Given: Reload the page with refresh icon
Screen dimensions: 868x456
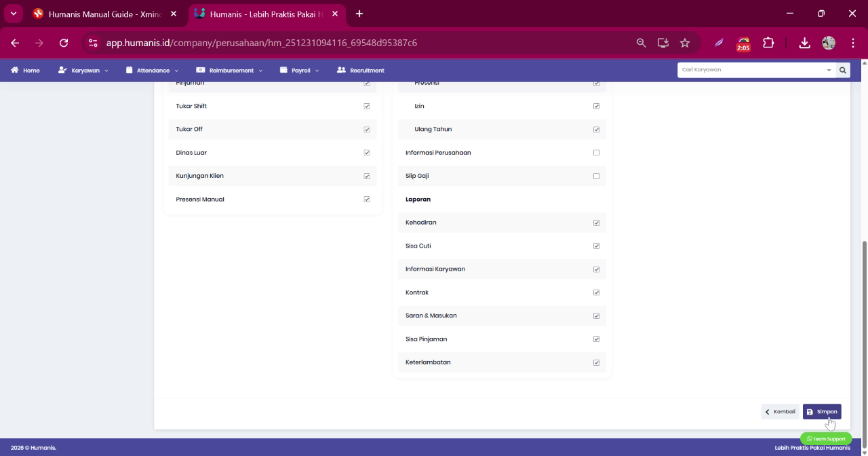Looking at the screenshot, I should [x=64, y=43].
